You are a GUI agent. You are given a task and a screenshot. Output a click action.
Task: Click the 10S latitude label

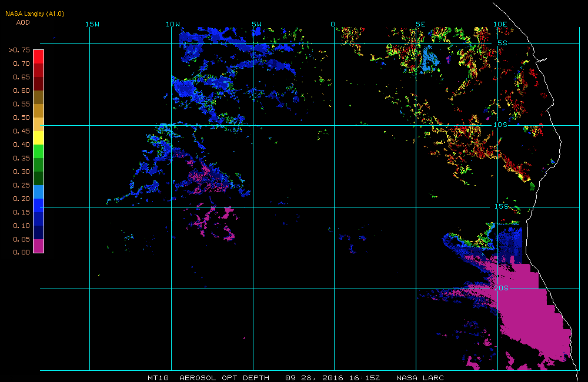pyautogui.click(x=500, y=125)
